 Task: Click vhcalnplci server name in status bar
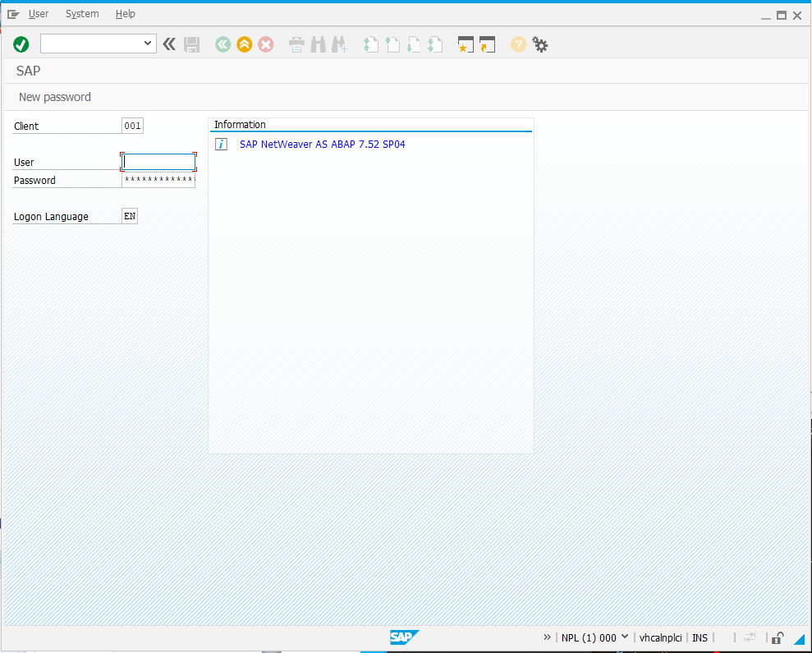coord(660,638)
